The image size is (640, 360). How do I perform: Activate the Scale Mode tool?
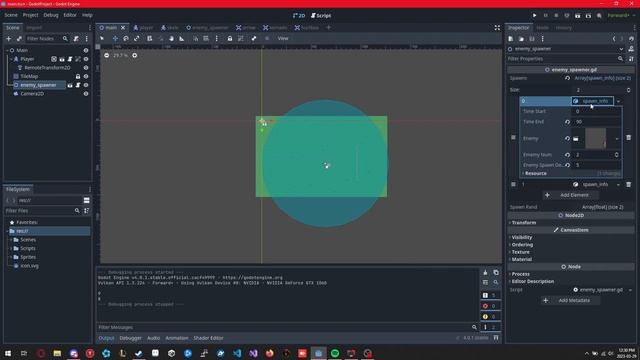[136, 38]
